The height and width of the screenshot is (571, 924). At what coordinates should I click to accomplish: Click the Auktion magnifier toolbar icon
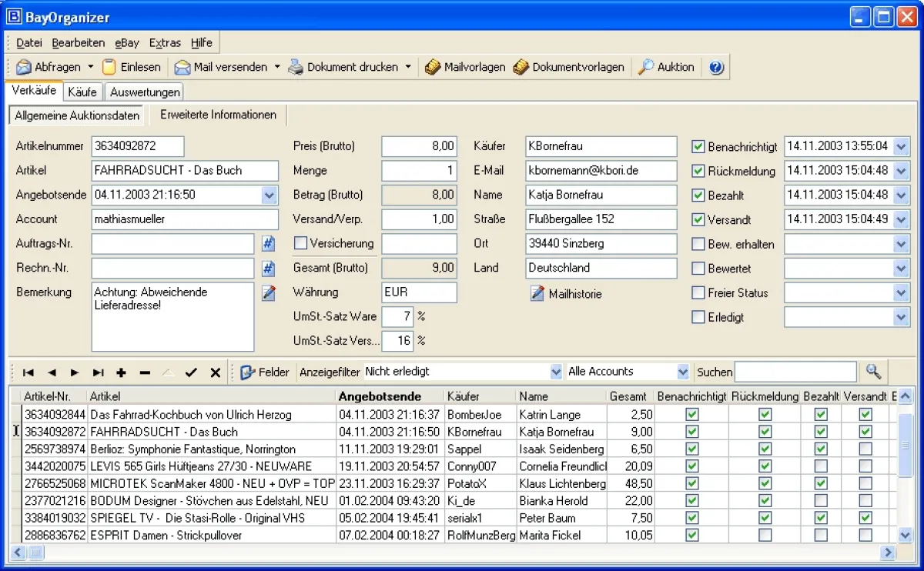(646, 67)
